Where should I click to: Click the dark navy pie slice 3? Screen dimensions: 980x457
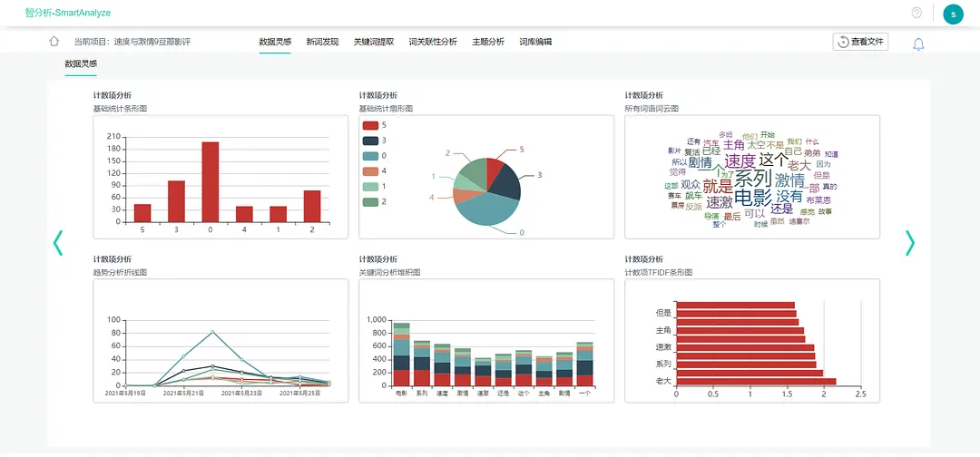(508, 180)
